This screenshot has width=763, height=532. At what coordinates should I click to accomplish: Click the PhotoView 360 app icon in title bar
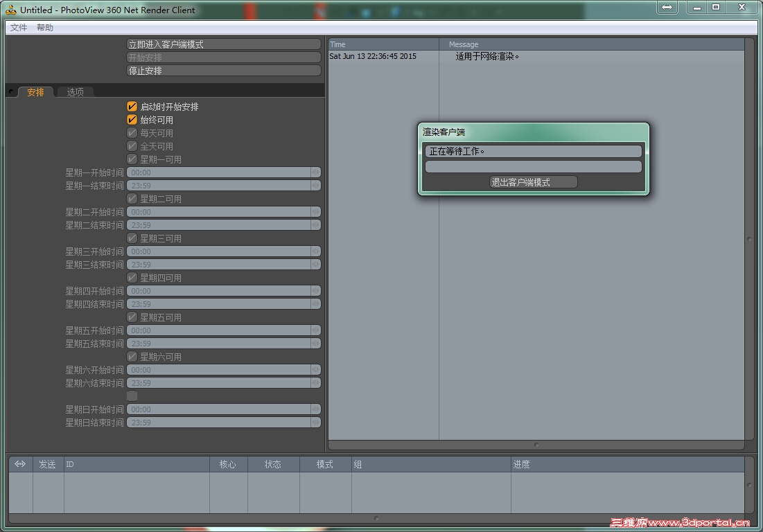click(10, 10)
